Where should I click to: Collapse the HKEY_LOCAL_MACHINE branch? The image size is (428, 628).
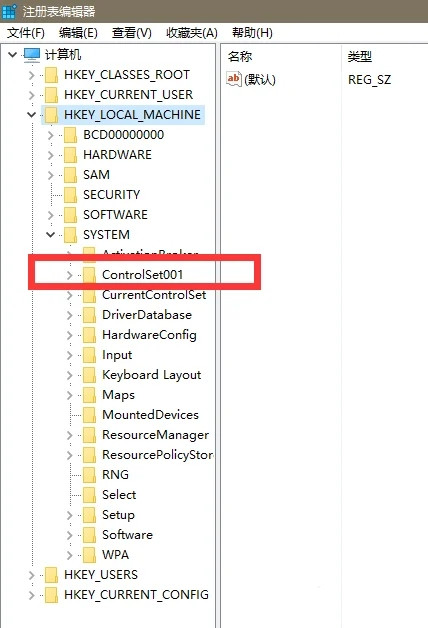tap(32, 115)
